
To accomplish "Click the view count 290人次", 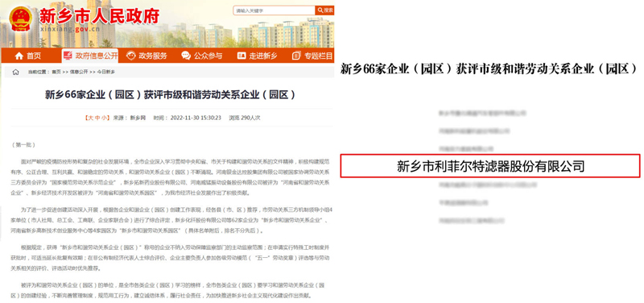I will (x=250, y=118).
